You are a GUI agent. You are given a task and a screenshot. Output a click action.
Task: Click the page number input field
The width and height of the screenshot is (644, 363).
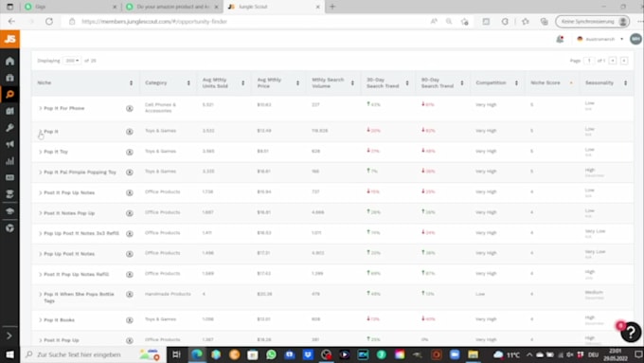click(x=589, y=61)
